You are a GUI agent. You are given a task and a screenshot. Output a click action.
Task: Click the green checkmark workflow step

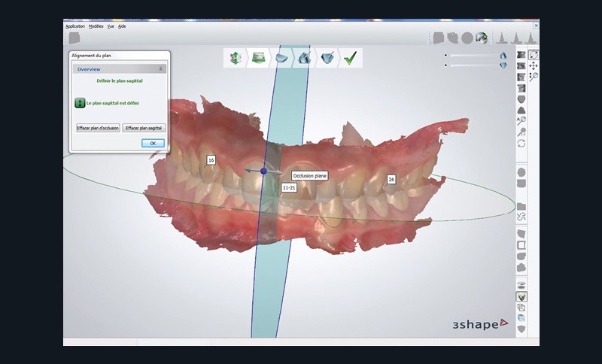(x=350, y=58)
